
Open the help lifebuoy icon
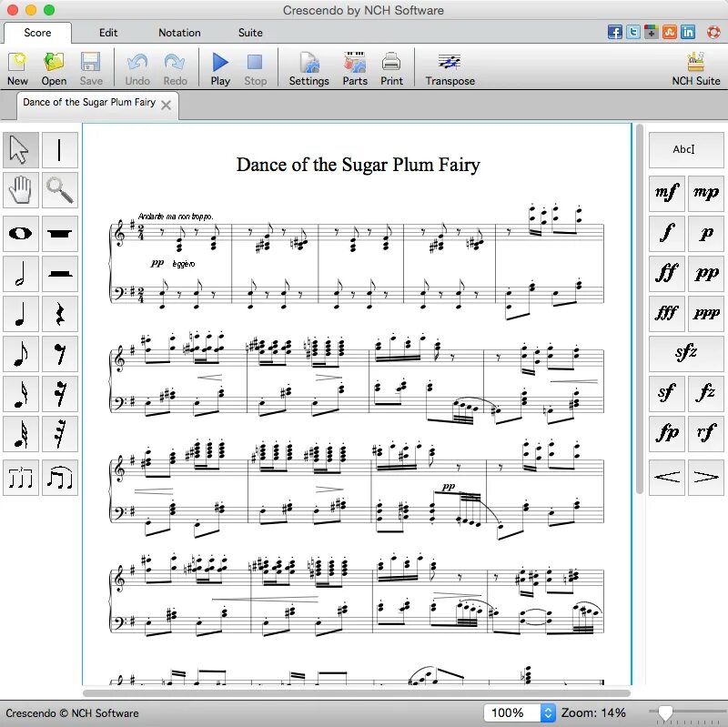click(713, 32)
